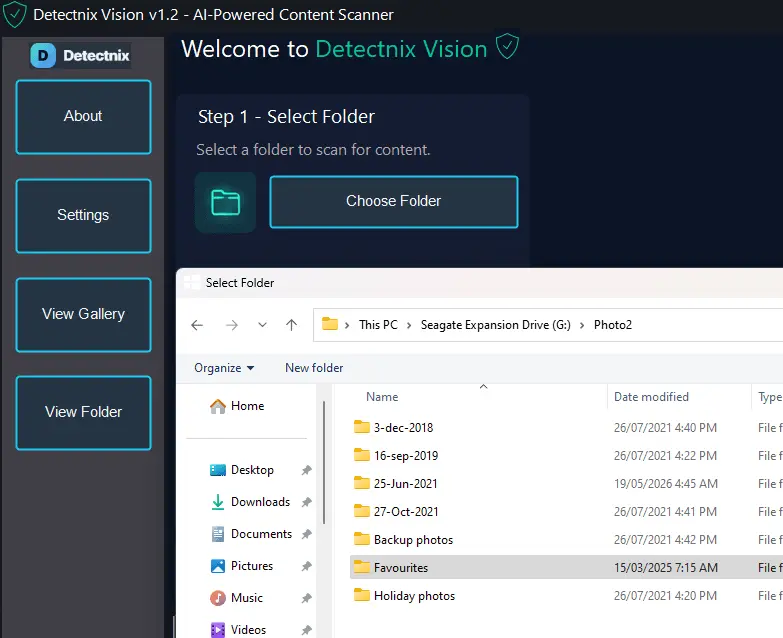Click the back arrow in the Select Folder dialog
This screenshot has width=783, height=638.
[x=197, y=325]
